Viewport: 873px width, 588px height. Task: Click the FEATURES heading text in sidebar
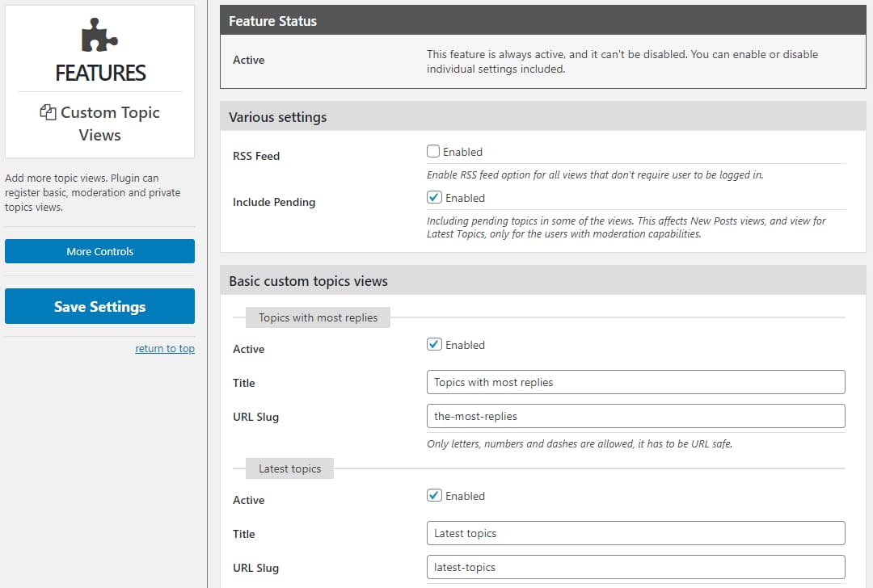(100, 73)
